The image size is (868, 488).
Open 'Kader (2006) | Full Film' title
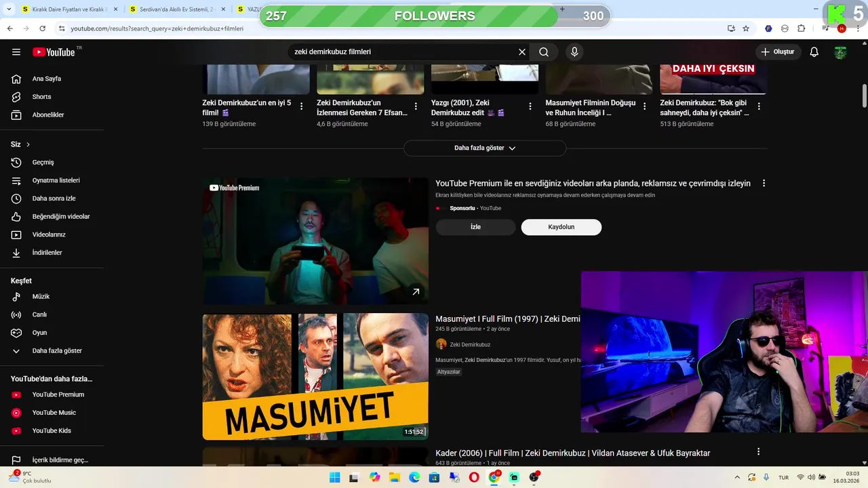(x=572, y=453)
